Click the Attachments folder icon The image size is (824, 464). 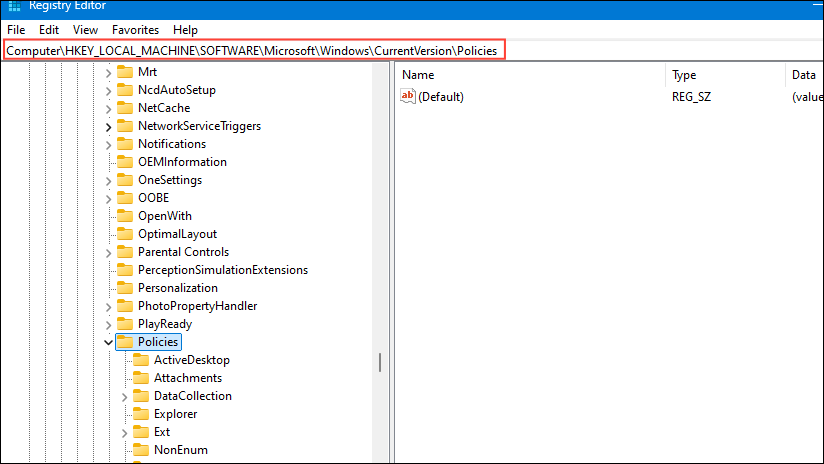point(141,377)
